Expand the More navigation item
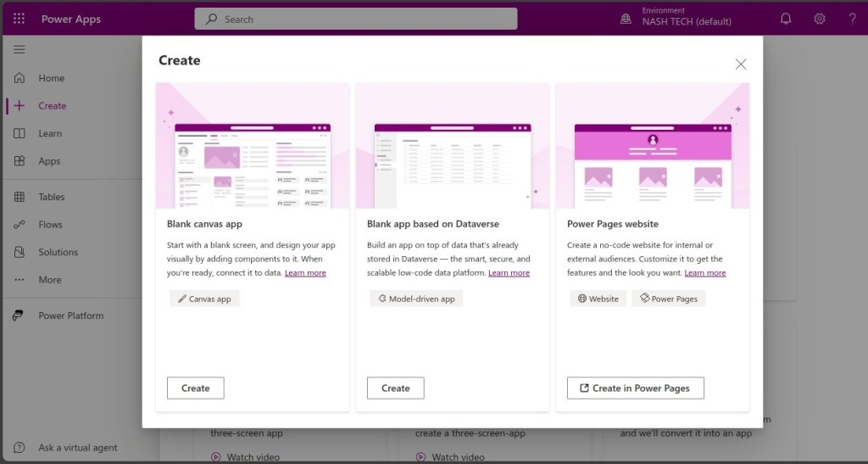The image size is (868, 464). [49, 280]
